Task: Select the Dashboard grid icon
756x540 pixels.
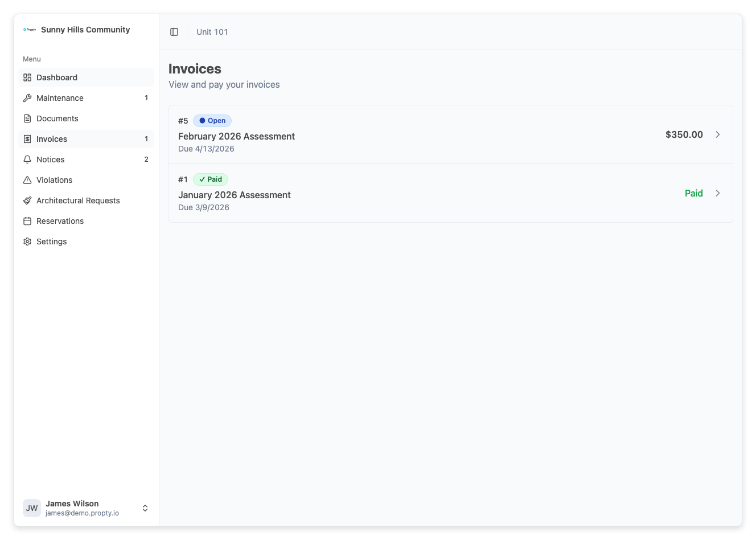Action: [x=27, y=77]
